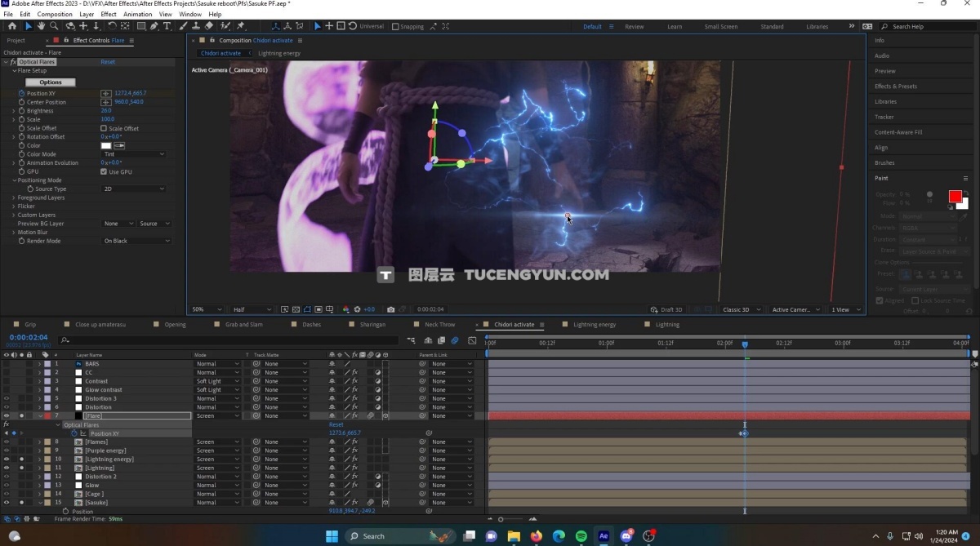Click Reset link in Effect Controls panel
This screenshot has width=980, height=546.
click(x=108, y=62)
